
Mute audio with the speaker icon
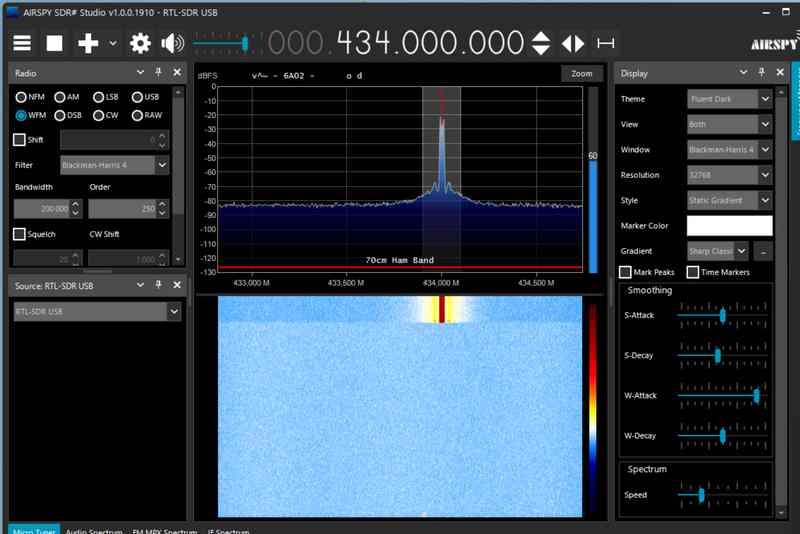[172, 43]
